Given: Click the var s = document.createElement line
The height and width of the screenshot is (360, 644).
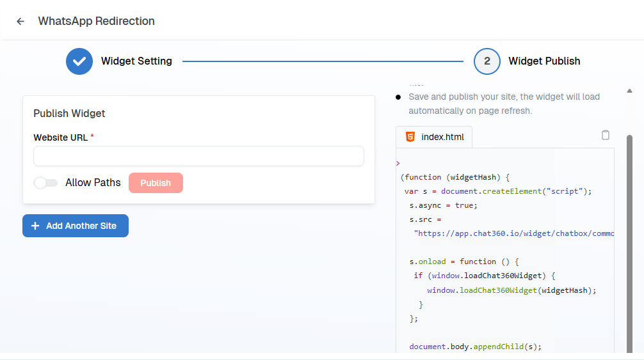Looking at the screenshot, I should pyautogui.click(x=498, y=191).
